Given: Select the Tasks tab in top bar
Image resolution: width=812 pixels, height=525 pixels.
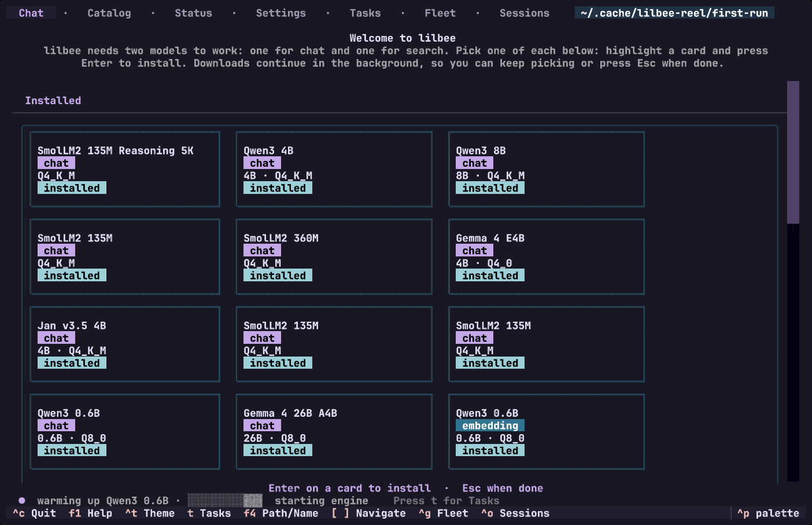Looking at the screenshot, I should (x=365, y=13).
